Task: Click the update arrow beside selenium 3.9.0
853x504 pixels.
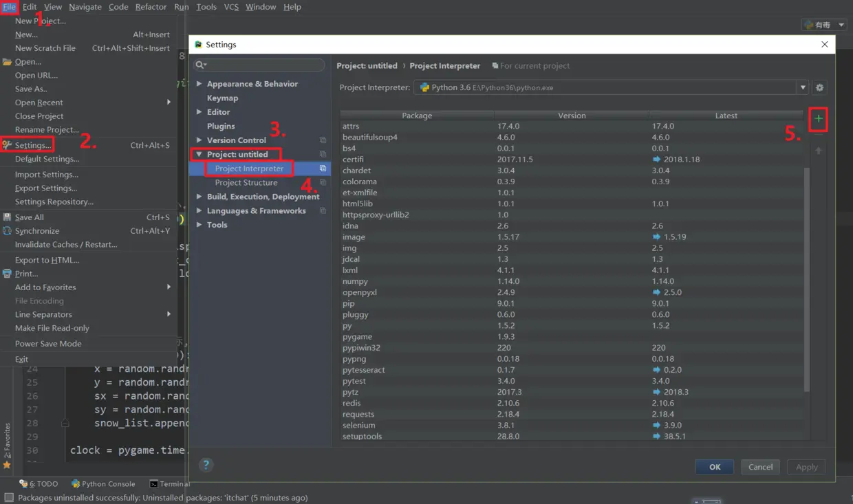Action: [657, 426]
